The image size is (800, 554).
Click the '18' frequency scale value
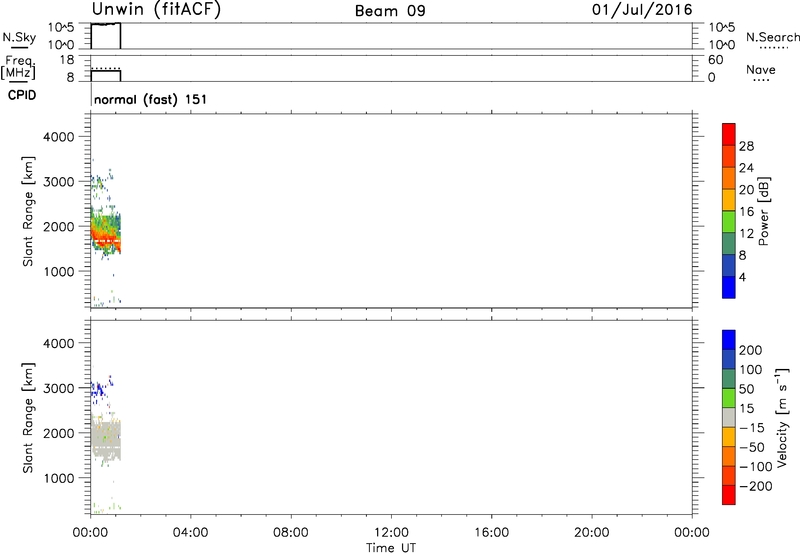pyautogui.click(x=67, y=60)
